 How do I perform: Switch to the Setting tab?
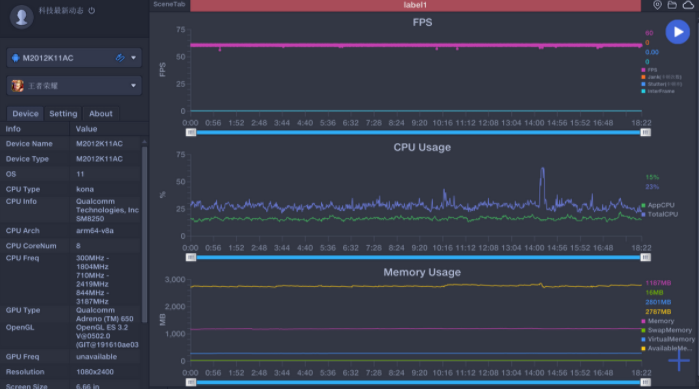coord(63,114)
